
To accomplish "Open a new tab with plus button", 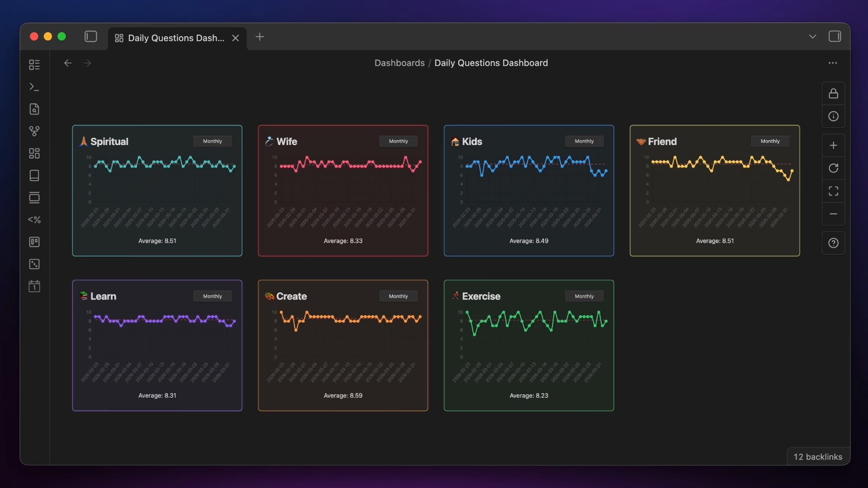I will 259,37.
